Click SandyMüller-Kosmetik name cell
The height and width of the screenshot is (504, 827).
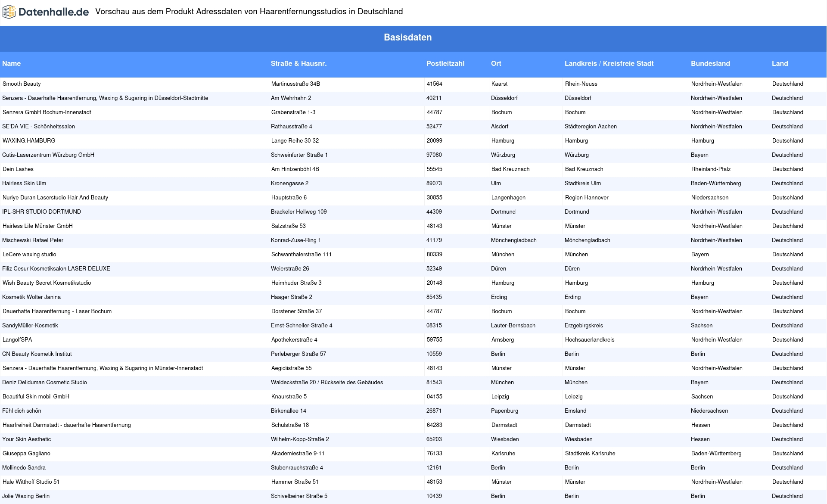pos(30,326)
